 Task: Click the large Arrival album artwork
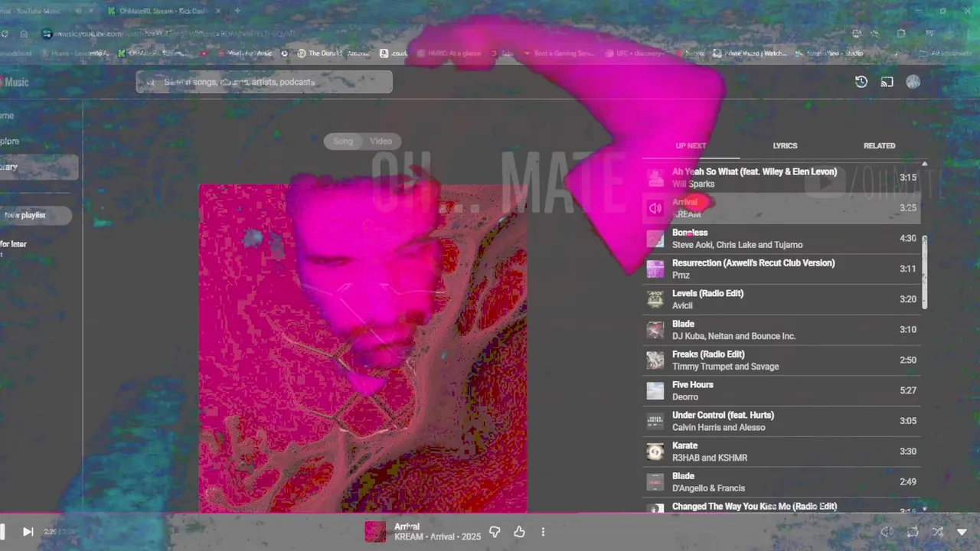point(363,348)
